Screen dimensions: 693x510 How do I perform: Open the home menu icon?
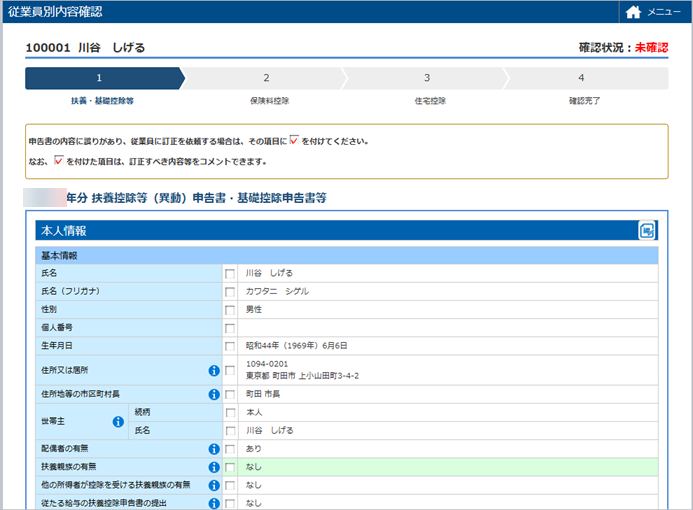[633, 12]
